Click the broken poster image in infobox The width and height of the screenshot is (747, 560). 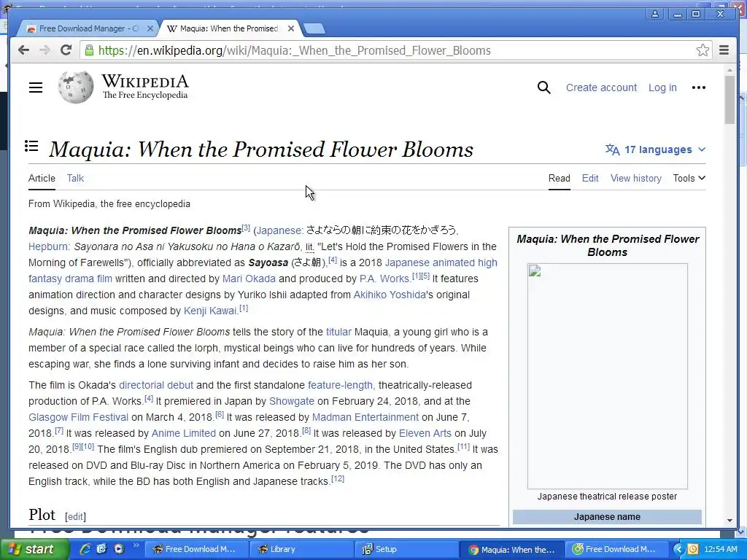pyautogui.click(x=608, y=376)
